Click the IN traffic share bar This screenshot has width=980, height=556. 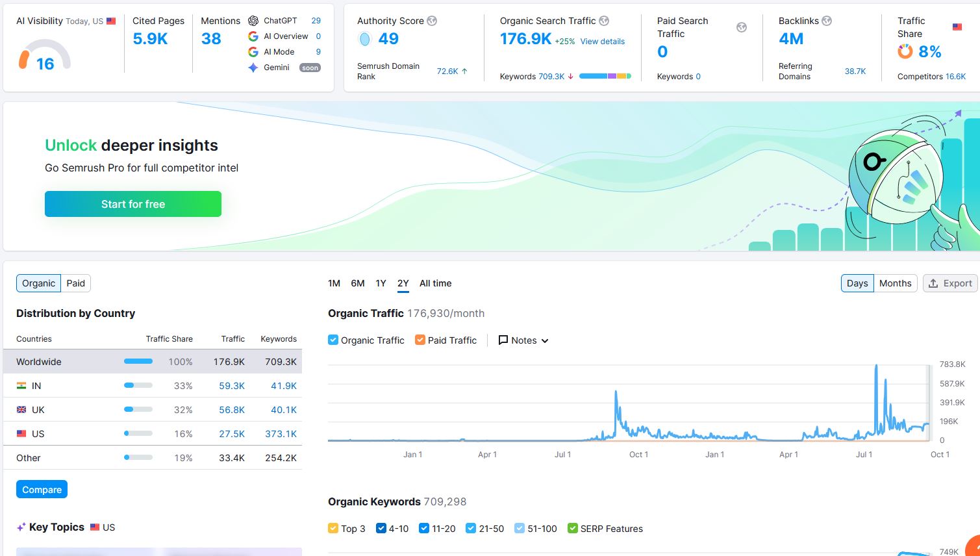coord(138,385)
